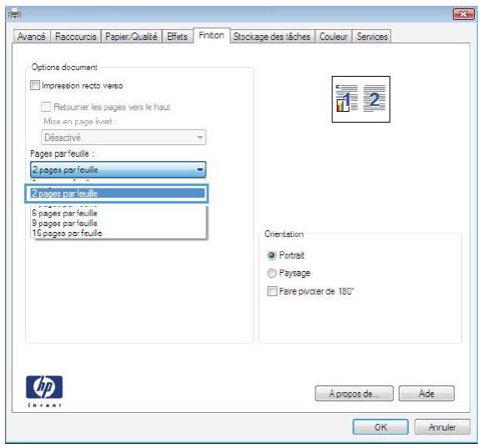The image size is (478, 448).
Task: Open Stockage des tâches tab
Action: coord(272,37)
